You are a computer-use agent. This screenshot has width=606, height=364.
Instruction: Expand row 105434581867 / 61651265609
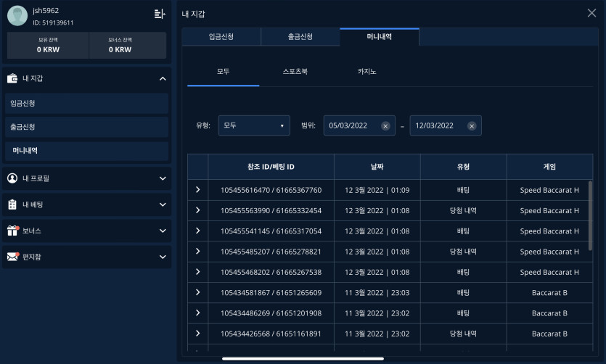click(198, 292)
